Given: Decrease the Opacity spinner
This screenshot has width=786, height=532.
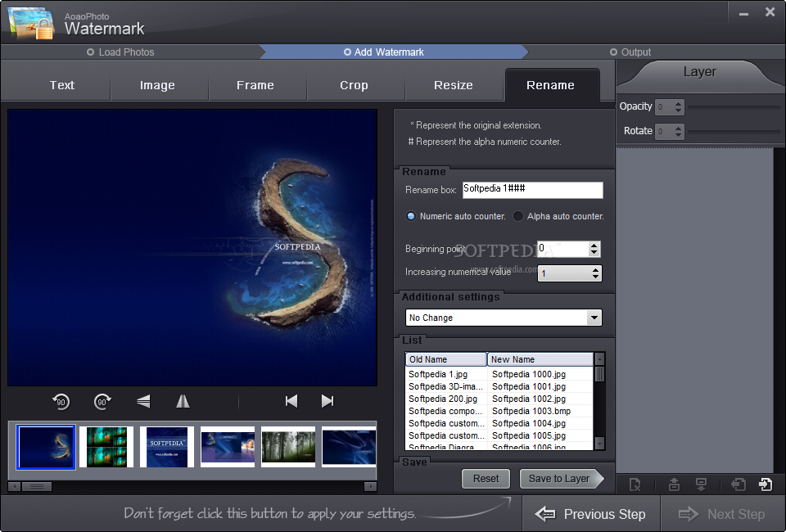Looking at the screenshot, I should tap(678, 110).
